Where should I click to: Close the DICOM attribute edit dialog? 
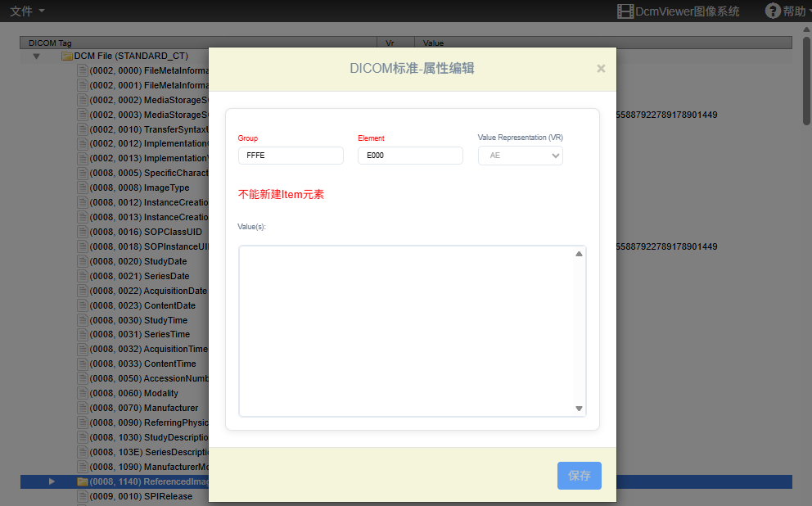(x=601, y=69)
